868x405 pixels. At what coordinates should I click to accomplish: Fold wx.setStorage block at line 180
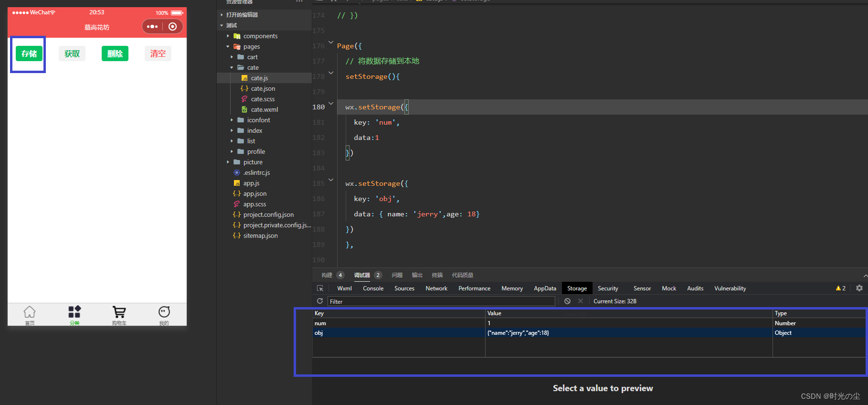pyautogui.click(x=331, y=104)
